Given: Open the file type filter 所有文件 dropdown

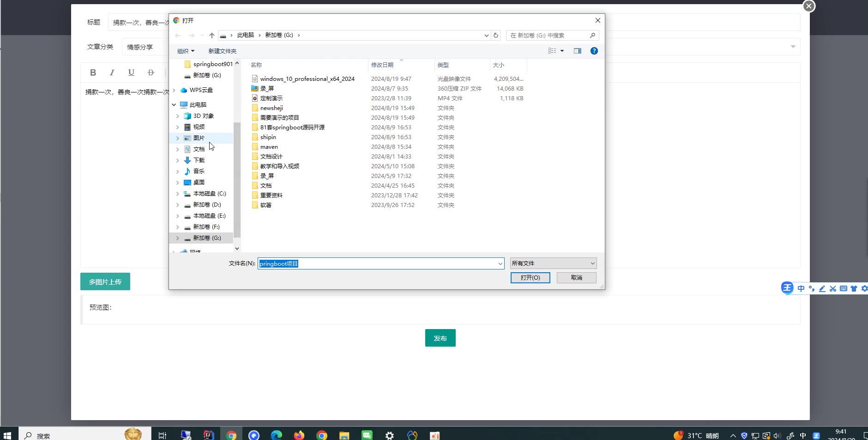Looking at the screenshot, I should (553, 263).
